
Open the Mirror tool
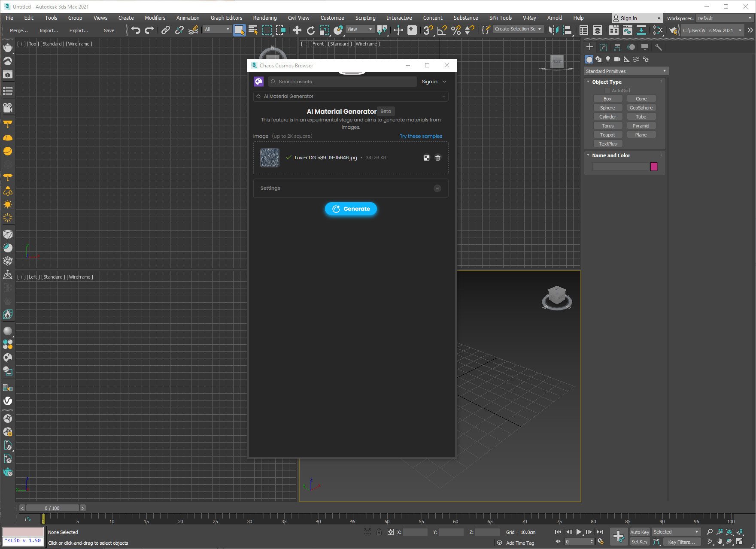tap(554, 30)
